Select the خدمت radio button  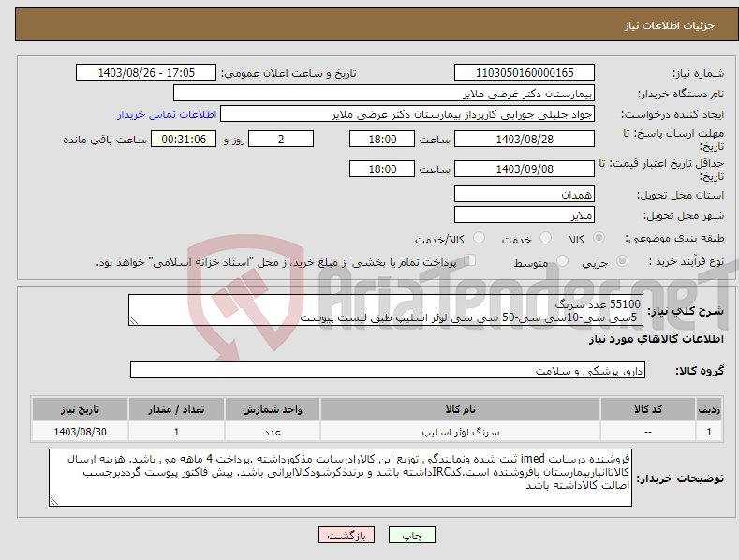[x=545, y=238]
